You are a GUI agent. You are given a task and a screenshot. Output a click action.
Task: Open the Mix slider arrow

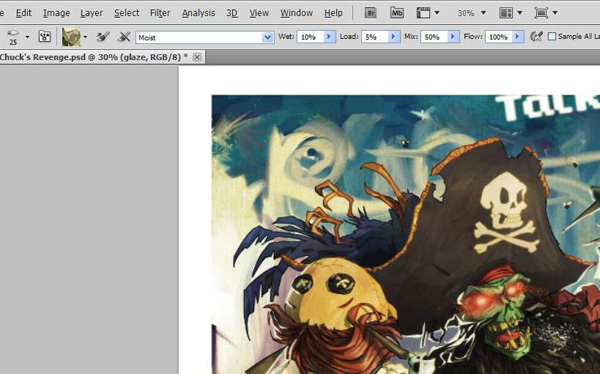tap(453, 37)
